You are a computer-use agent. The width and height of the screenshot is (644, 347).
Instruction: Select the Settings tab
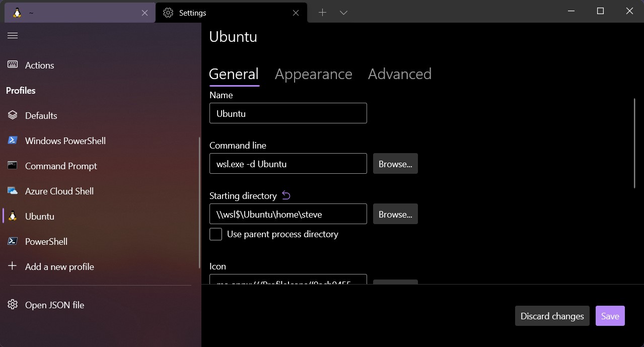point(231,13)
